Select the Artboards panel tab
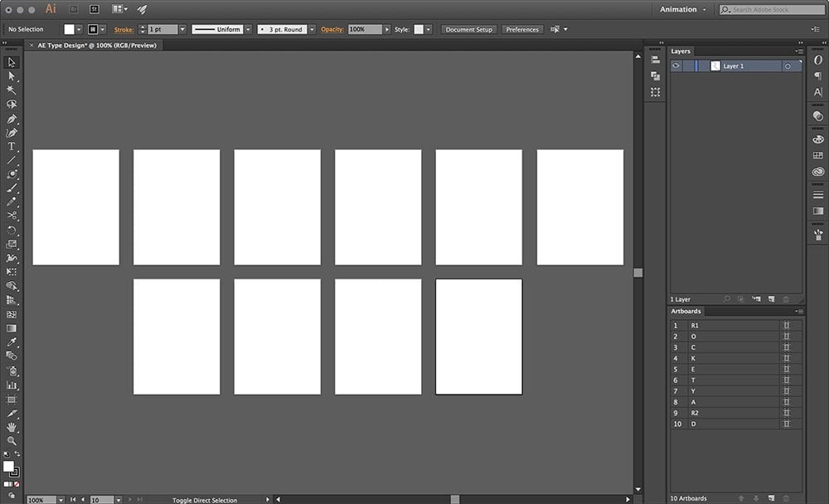 686,312
